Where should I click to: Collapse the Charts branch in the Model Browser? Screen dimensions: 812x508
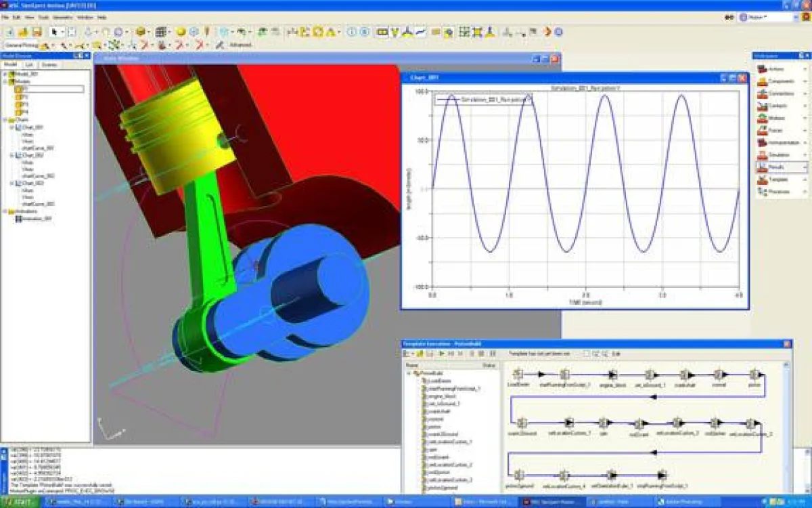(x=5, y=120)
